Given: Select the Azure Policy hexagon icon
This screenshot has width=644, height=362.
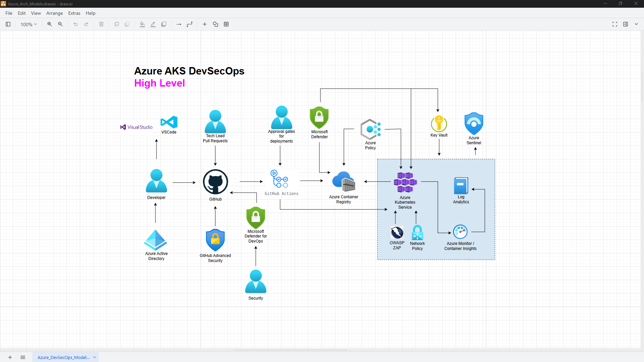Looking at the screenshot, I should [370, 129].
